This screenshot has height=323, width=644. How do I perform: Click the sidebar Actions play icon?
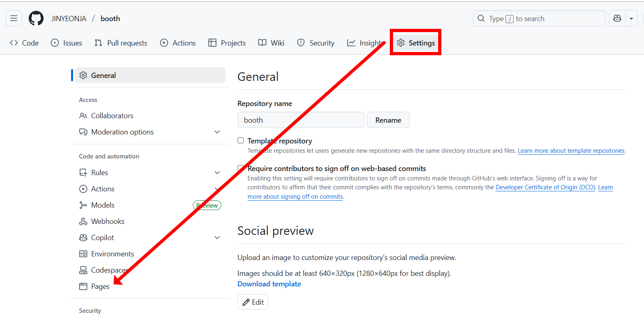coord(83,189)
